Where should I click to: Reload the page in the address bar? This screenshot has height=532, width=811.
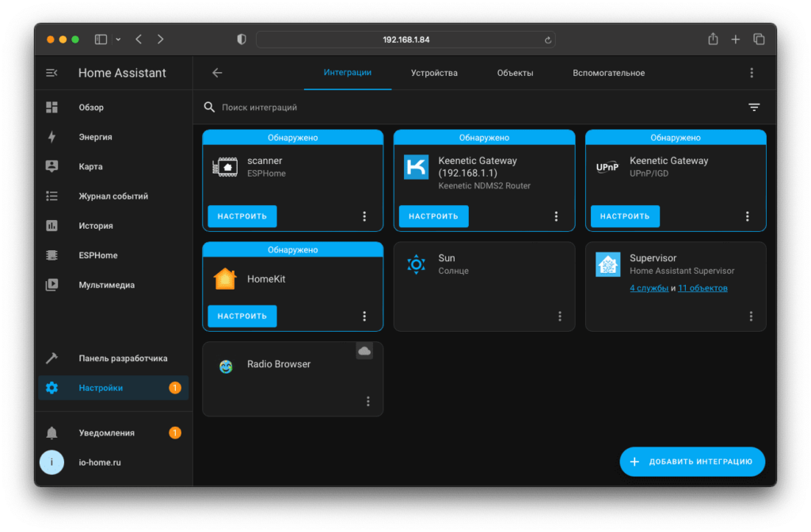coord(548,40)
